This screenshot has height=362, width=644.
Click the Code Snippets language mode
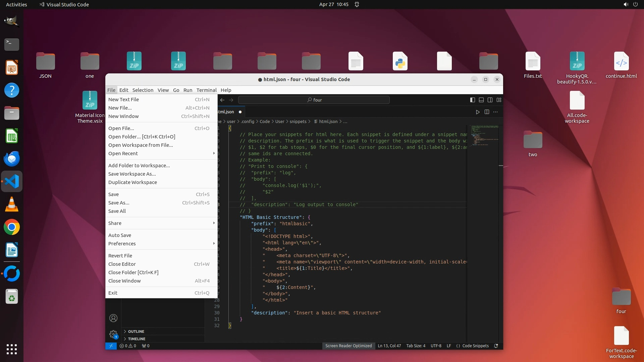(475, 346)
